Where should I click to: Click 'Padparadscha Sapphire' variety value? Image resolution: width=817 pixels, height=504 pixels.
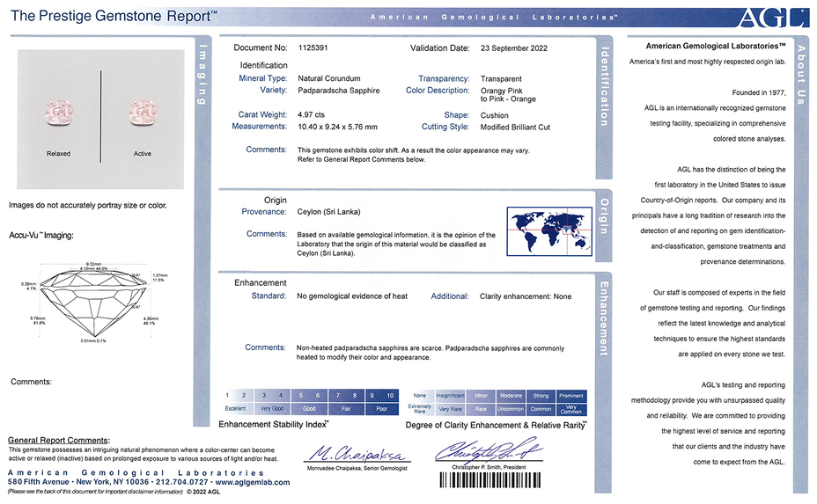pyautogui.click(x=339, y=91)
